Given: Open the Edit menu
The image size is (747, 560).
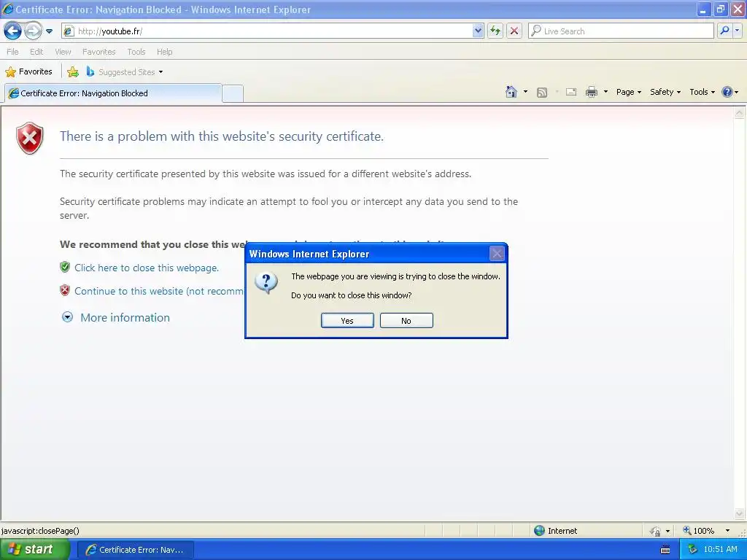Looking at the screenshot, I should click(x=36, y=52).
